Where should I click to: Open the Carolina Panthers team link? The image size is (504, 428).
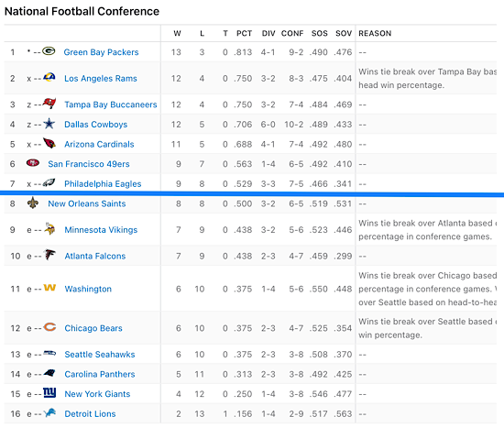[x=100, y=374]
